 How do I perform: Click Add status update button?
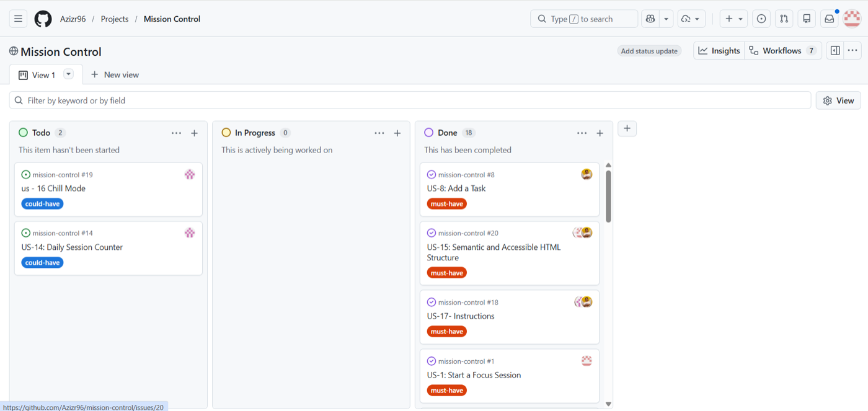[649, 51]
